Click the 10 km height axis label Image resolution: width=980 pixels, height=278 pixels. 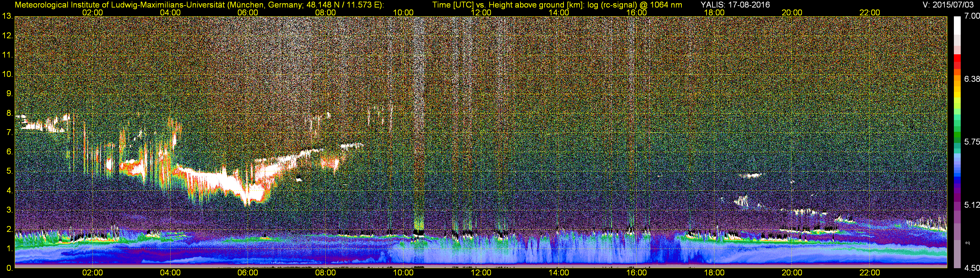[7, 74]
